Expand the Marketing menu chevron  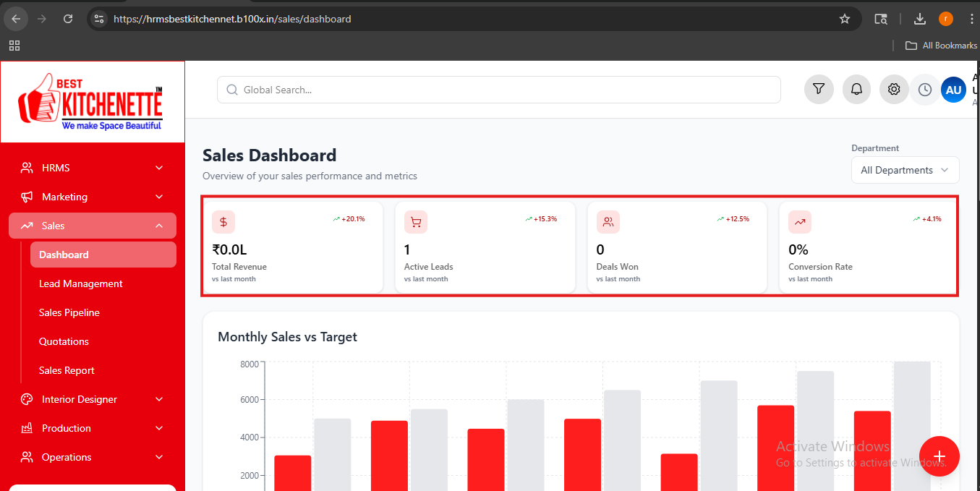159,197
